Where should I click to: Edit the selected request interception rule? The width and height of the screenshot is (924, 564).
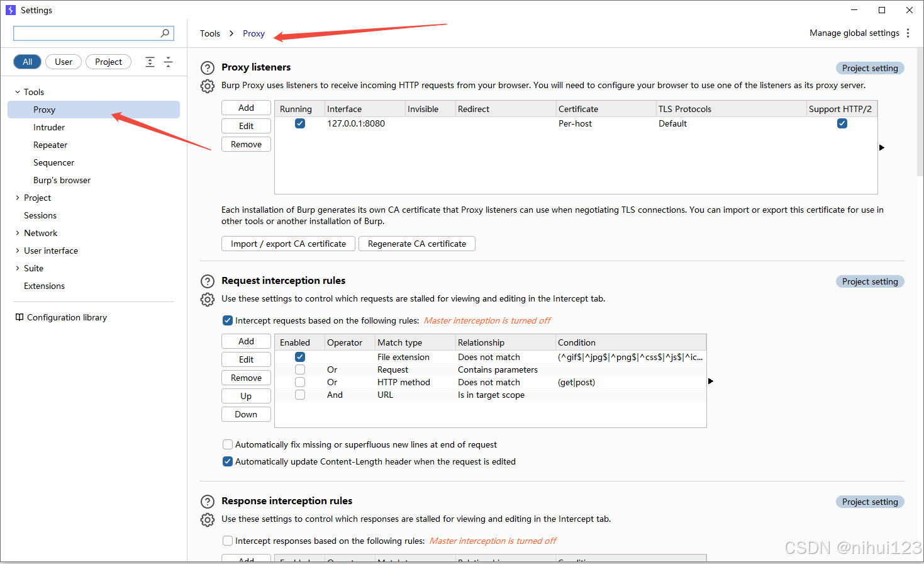(x=246, y=359)
